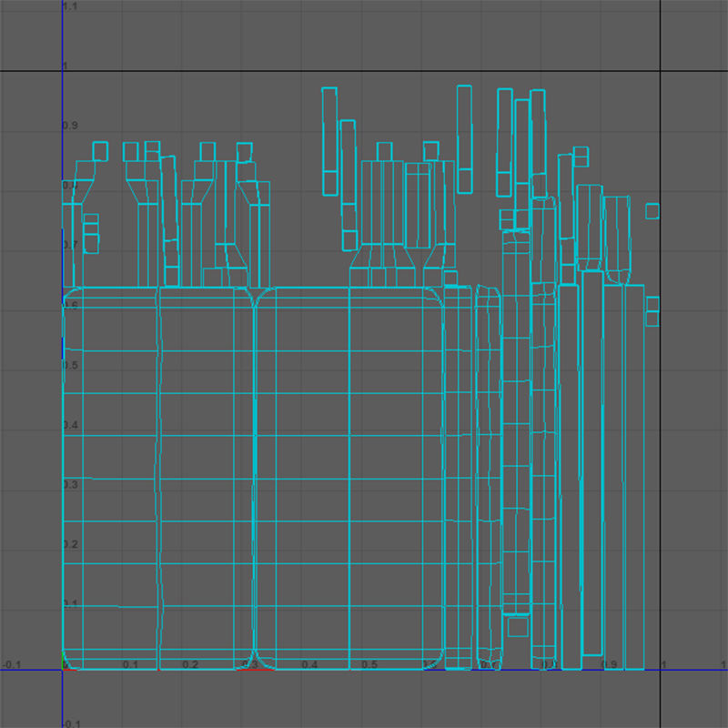The height and width of the screenshot is (728, 728).
Task: Click the "0.5" label on the vertical V axis
Action: [71, 365]
